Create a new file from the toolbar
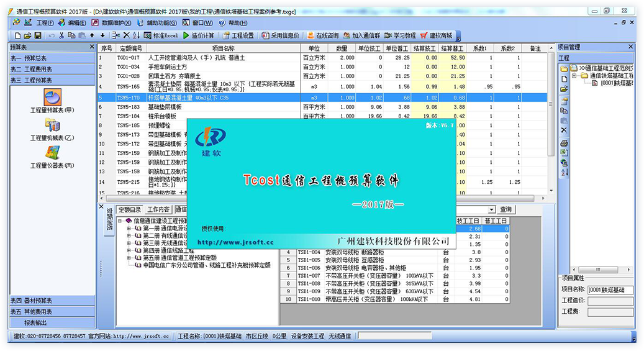 pos(17,36)
